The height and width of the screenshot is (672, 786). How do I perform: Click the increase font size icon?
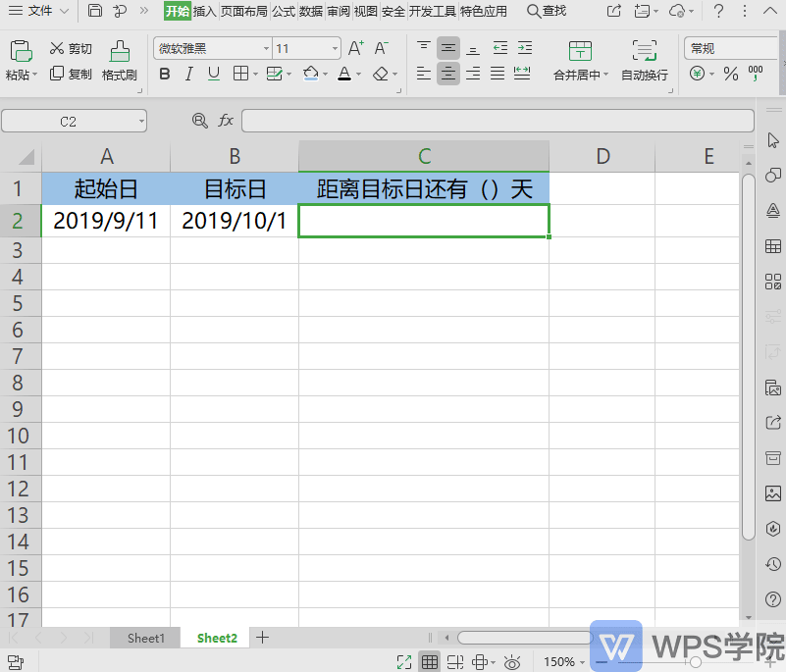pos(356,48)
